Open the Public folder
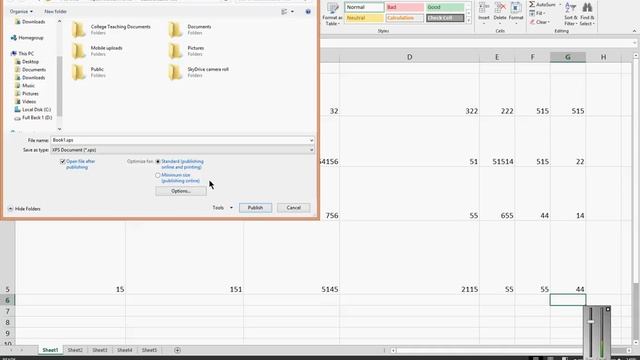The width and height of the screenshot is (640, 360). [x=88, y=72]
